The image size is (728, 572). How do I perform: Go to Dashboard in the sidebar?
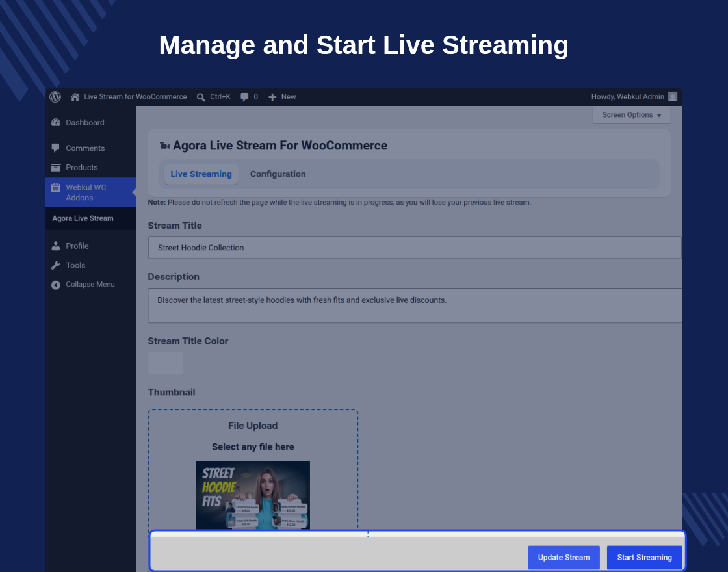point(85,123)
